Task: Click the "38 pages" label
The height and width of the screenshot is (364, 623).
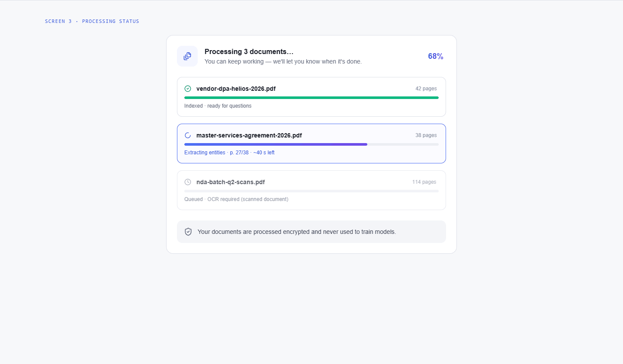Action: click(x=426, y=135)
